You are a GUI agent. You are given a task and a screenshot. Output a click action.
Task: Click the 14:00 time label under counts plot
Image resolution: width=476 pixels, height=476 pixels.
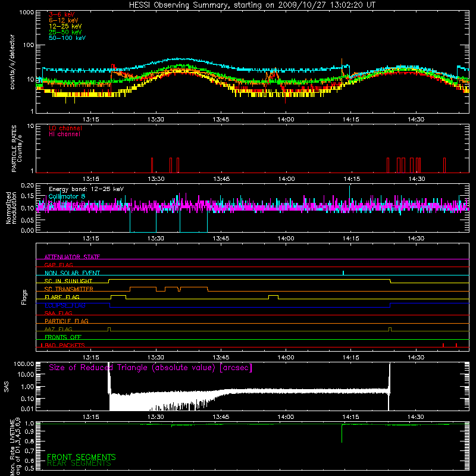pos(286,120)
